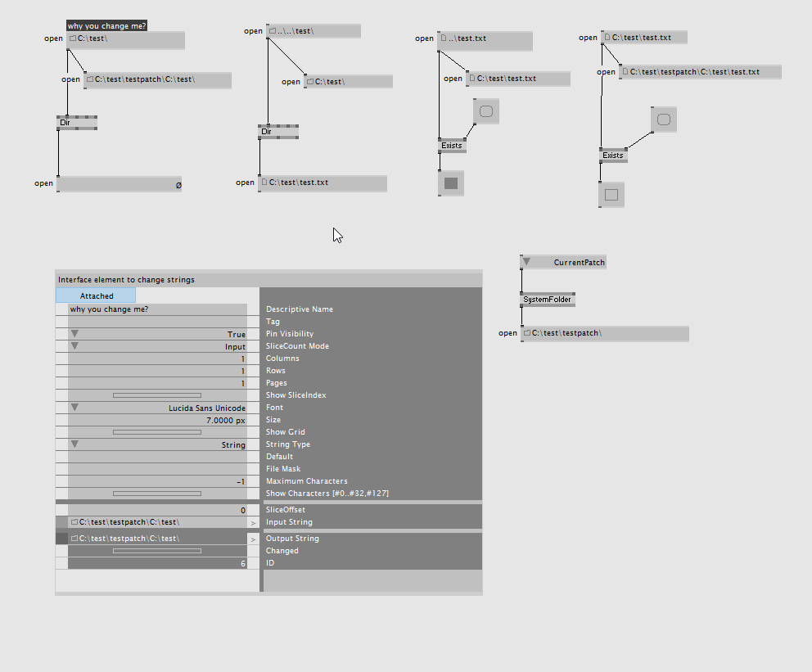Expand the Pin Visibility dropdown
The width and height of the screenshot is (812, 672).
(74, 334)
